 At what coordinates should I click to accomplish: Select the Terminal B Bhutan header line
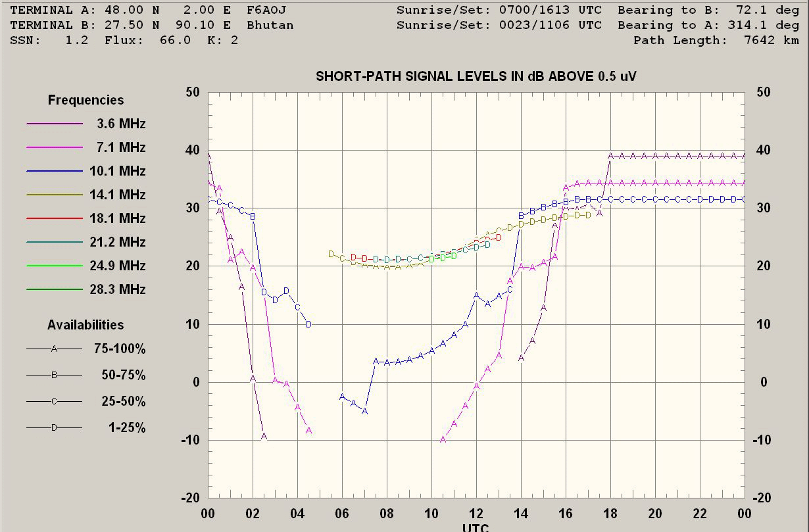[151, 26]
